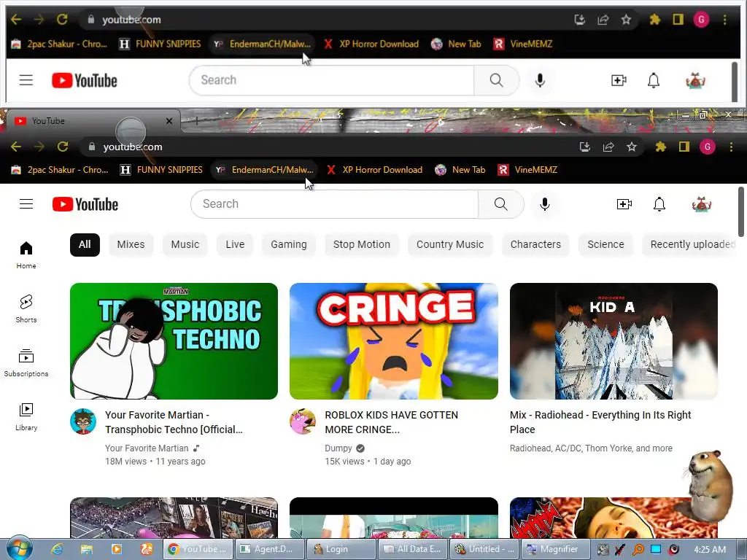Click the unmagnified install-app icon in address bar
This screenshot has height=560, width=747.
point(584,147)
